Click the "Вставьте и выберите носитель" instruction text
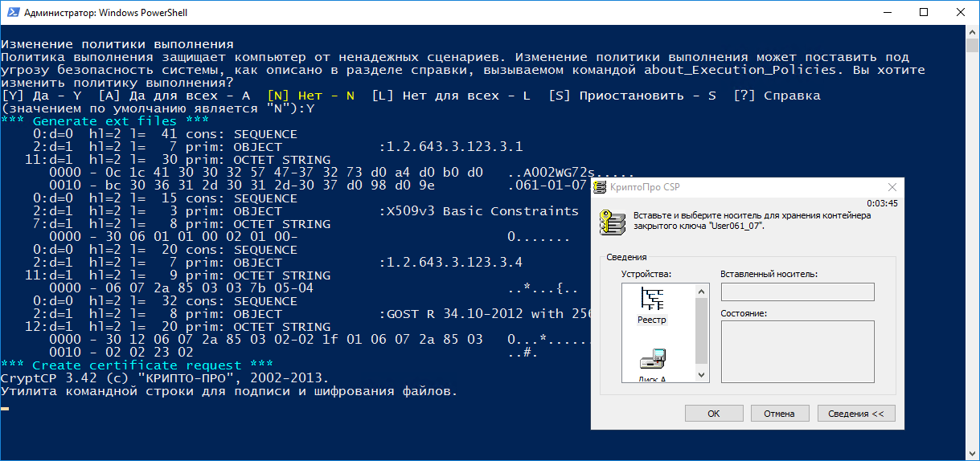This screenshot has height=461, width=980. point(752,220)
